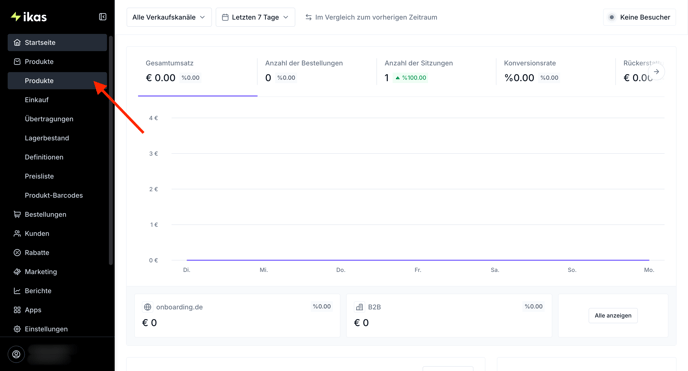This screenshot has height=371, width=688.
Task: Toggle Im Vergleich zum vorherigen Zeitraum
Action: tap(371, 17)
